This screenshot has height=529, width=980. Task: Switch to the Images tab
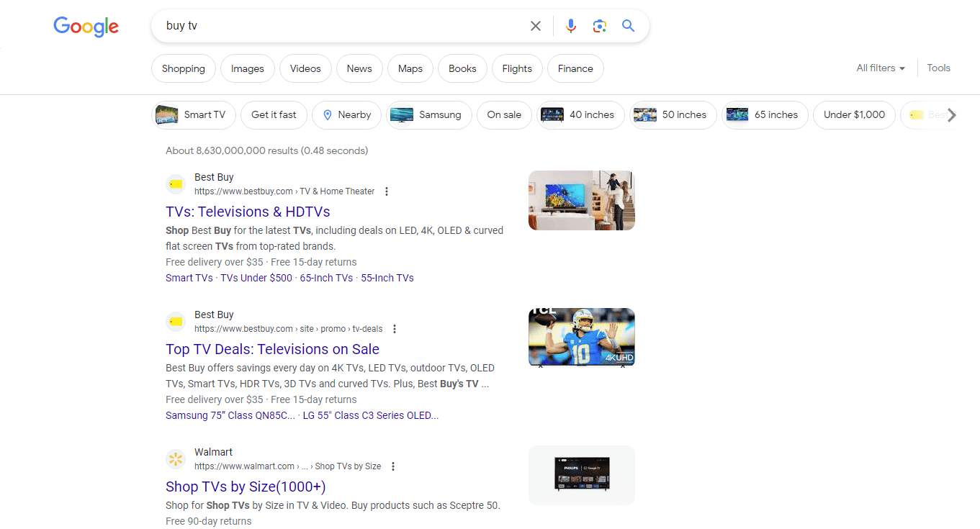248,68
